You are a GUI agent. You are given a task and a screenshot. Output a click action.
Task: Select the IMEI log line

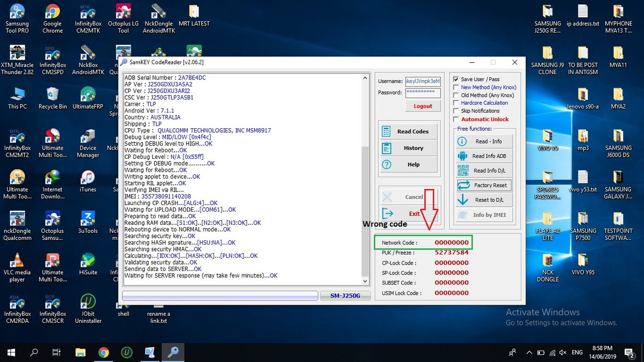(x=157, y=197)
